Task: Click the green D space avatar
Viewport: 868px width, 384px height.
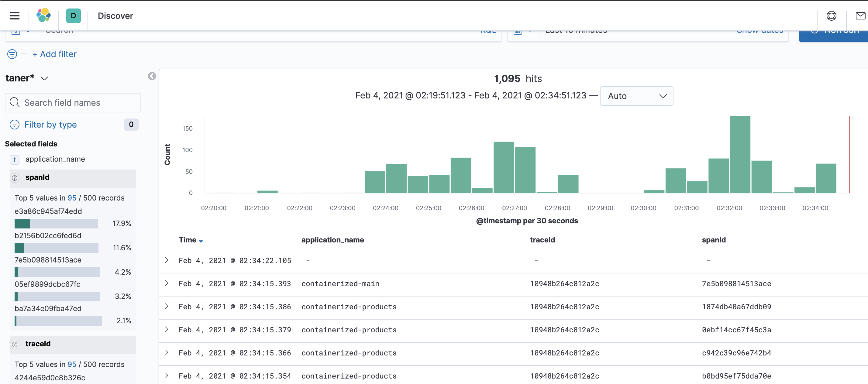Action: [74, 16]
